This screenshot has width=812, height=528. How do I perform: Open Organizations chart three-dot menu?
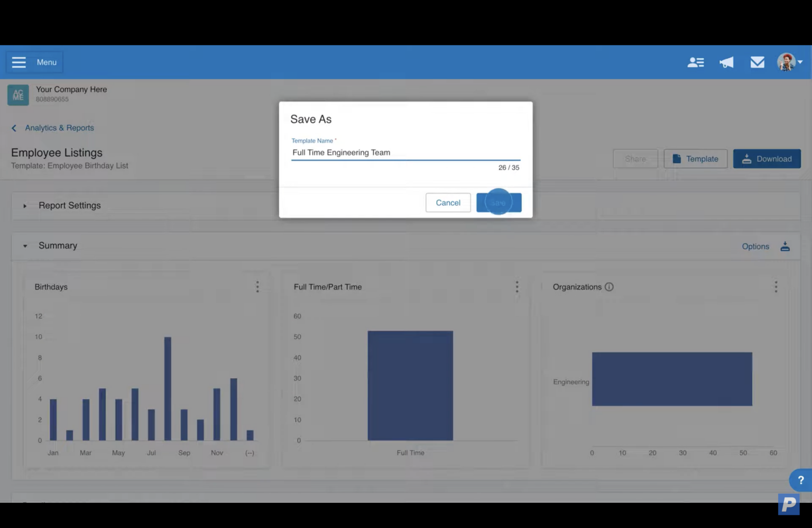point(776,287)
